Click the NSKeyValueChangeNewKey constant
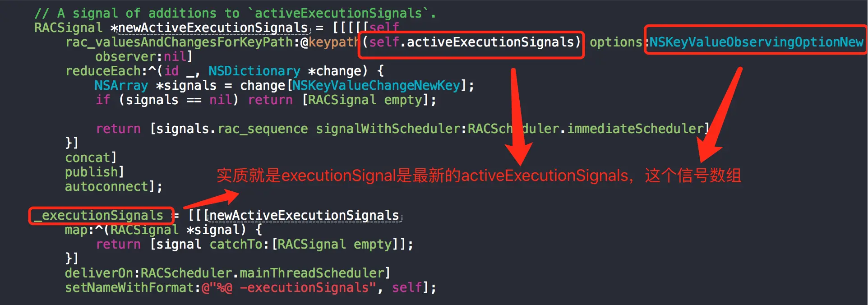Screen dimensions: 868x305 coord(376,86)
